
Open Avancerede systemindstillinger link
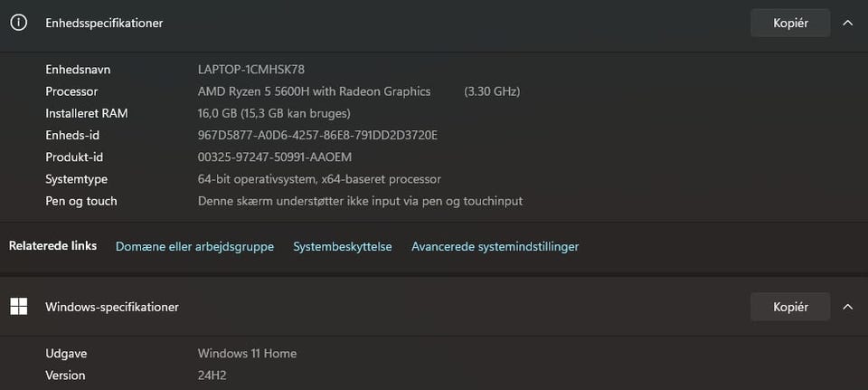point(495,246)
